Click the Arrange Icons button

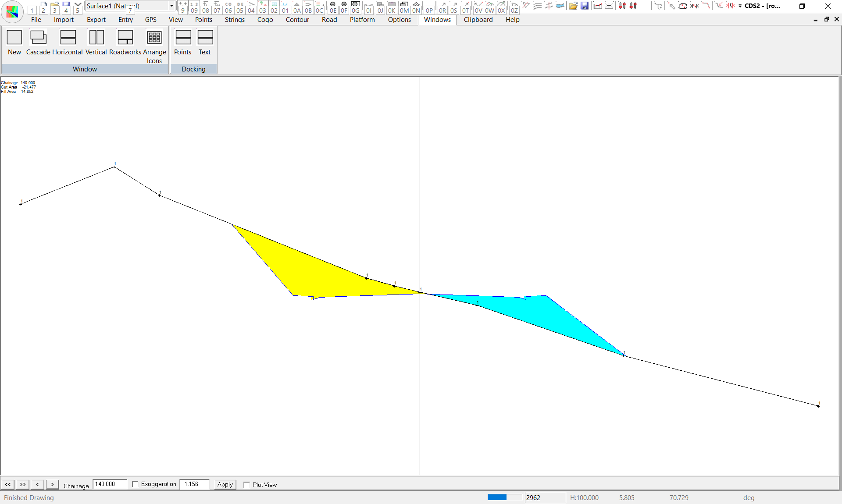tap(154, 38)
